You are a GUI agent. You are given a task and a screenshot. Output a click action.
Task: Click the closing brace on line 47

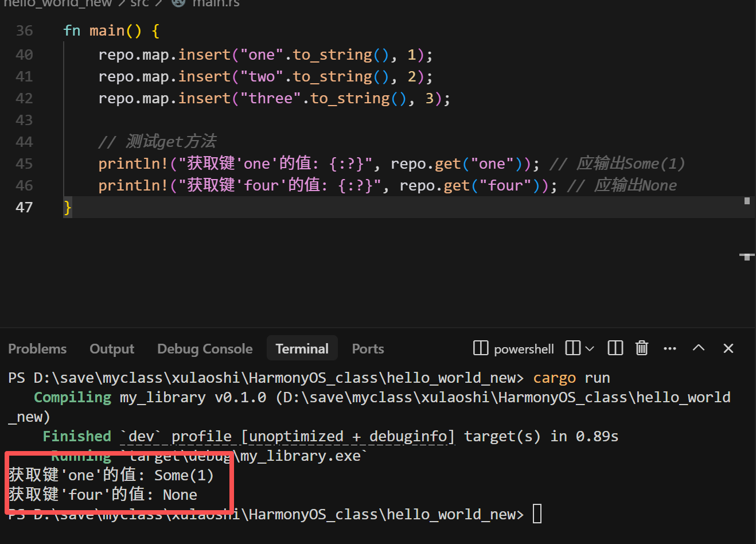tap(68, 207)
